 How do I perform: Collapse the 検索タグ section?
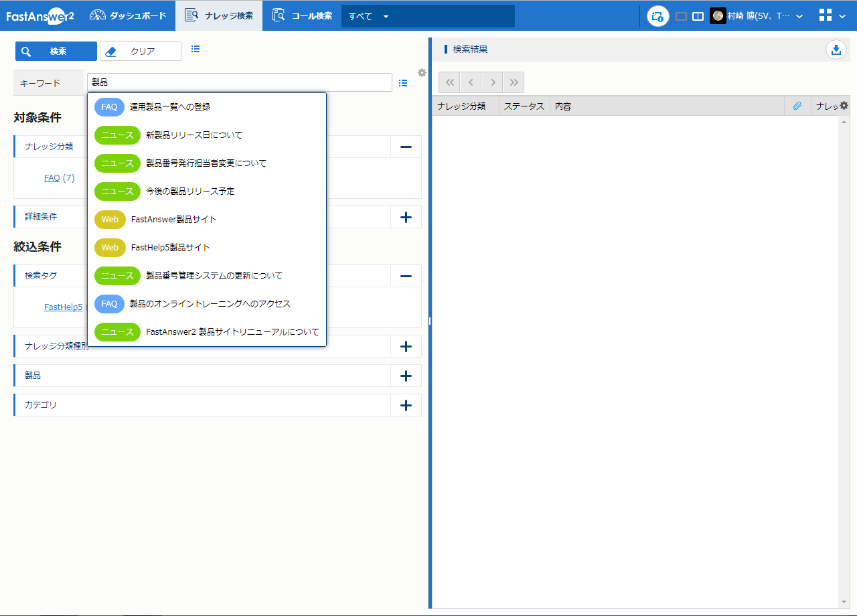(x=405, y=276)
